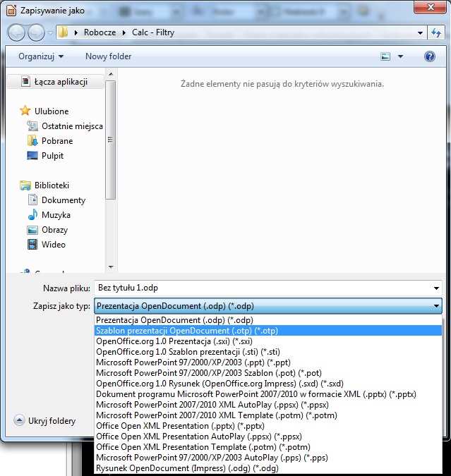Click Ukryj foldery button

coord(44,421)
